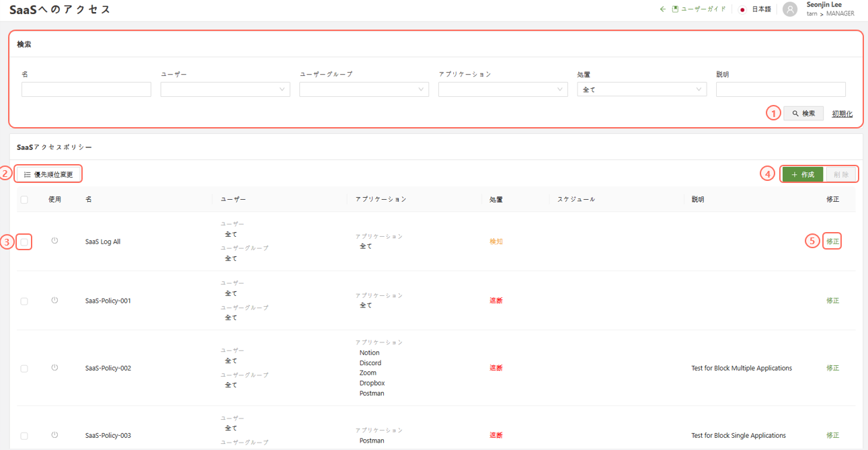Screen dimensions: 868x450
Task: Select all policies with header checkbox
Action: (24, 200)
